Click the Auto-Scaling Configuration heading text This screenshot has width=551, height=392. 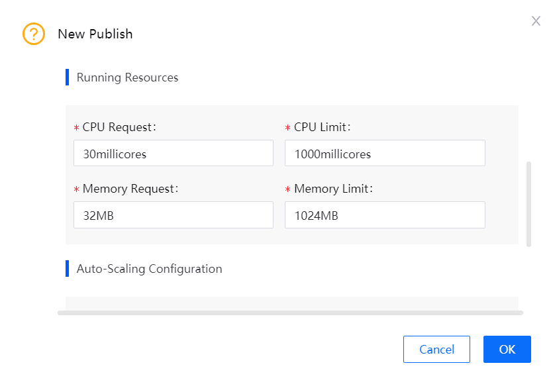coord(149,268)
